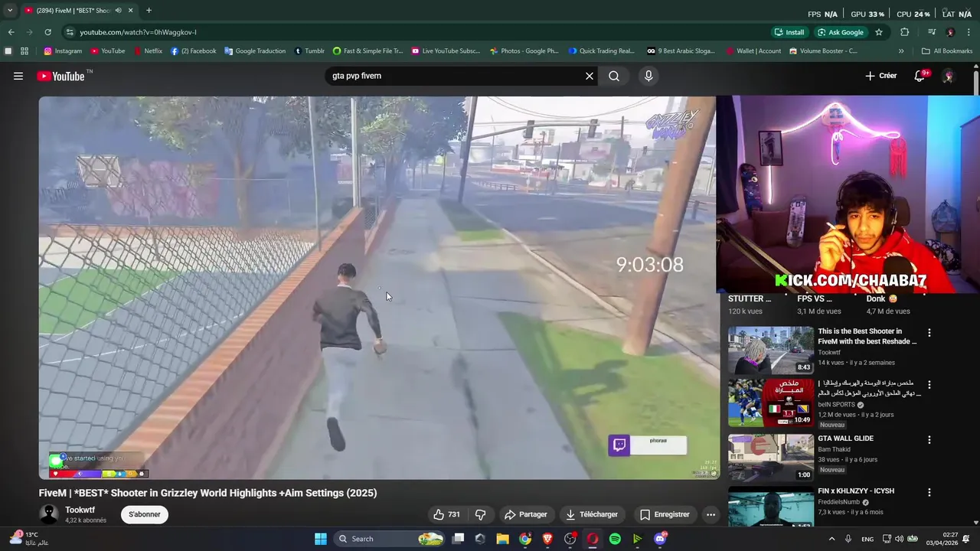Click the Partager share button

pos(526,514)
